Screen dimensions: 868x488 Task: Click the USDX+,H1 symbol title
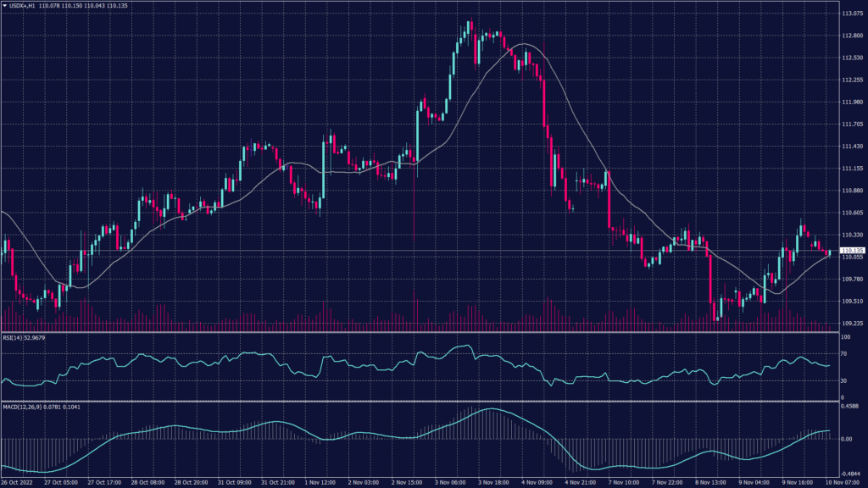tap(22, 5)
